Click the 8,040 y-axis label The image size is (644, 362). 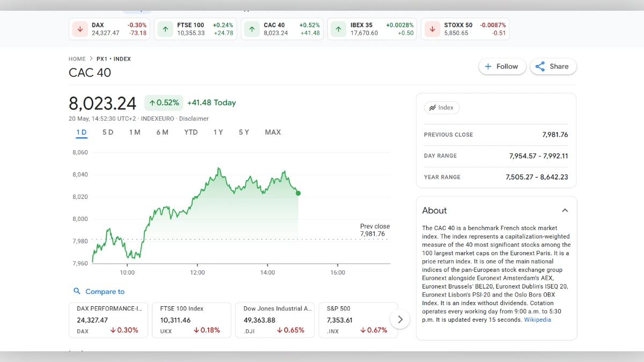[80, 174]
